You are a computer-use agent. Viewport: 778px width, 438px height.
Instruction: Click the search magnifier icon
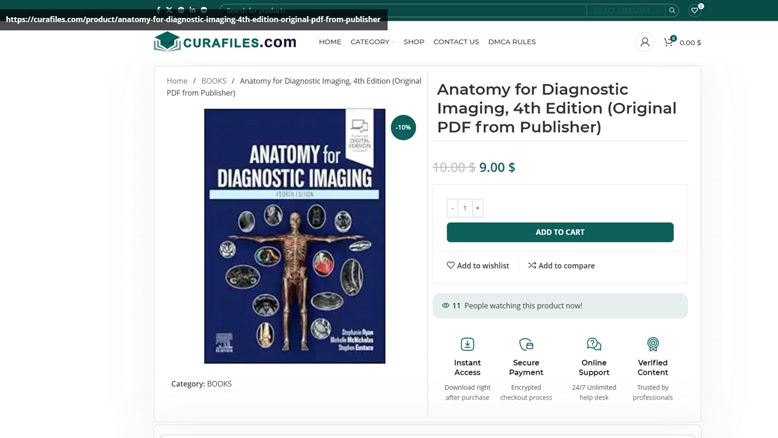tap(672, 10)
